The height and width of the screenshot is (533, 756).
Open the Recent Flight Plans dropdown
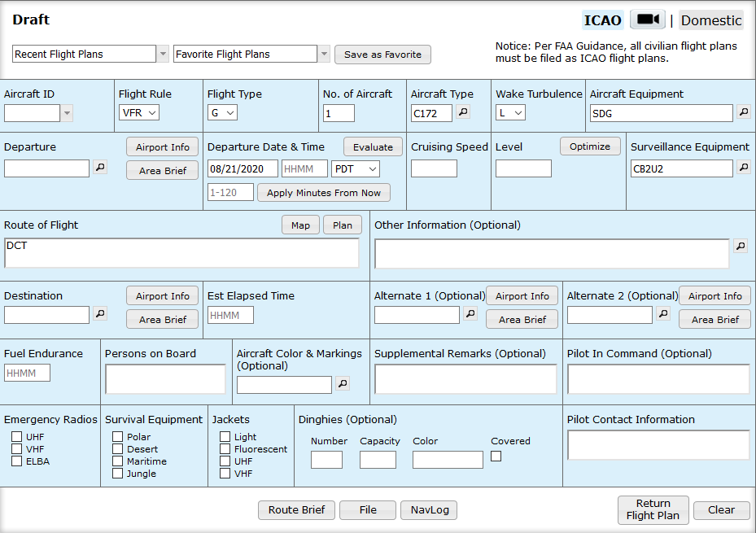coord(85,55)
